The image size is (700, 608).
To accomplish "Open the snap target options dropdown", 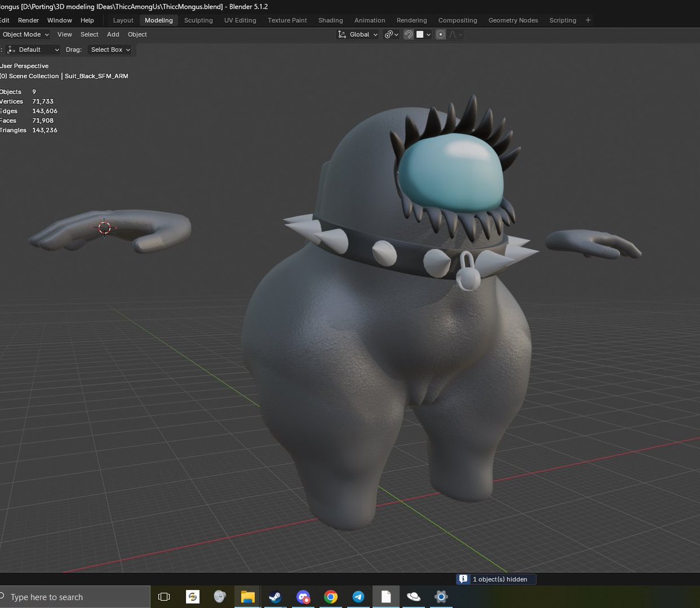I will pyautogui.click(x=428, y=34).
